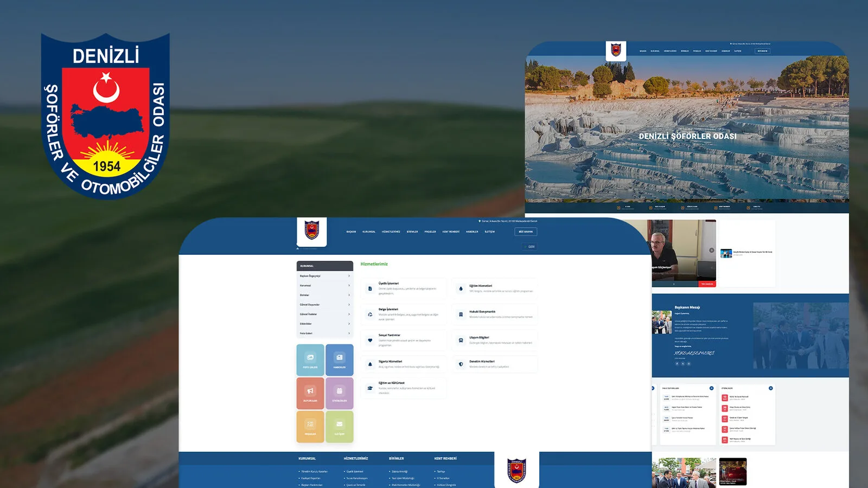Click BİZİ ARAYIN on the home page mockup

[763, 51]
